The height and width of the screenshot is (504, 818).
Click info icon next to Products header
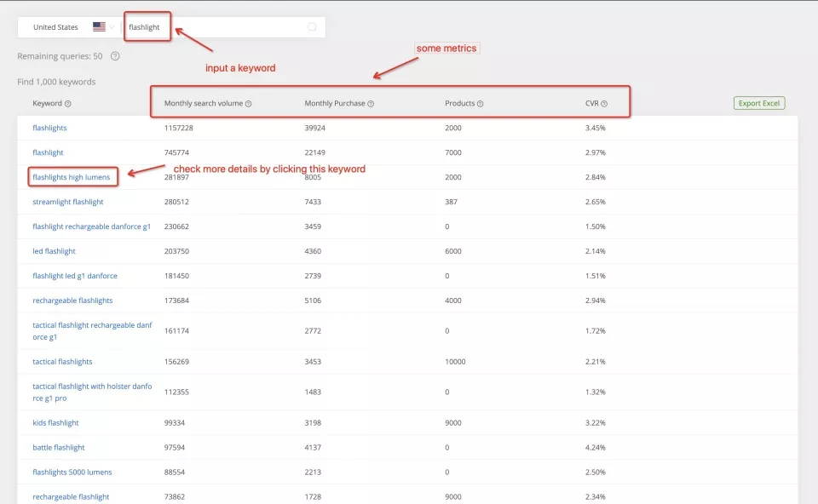[480, 104]
